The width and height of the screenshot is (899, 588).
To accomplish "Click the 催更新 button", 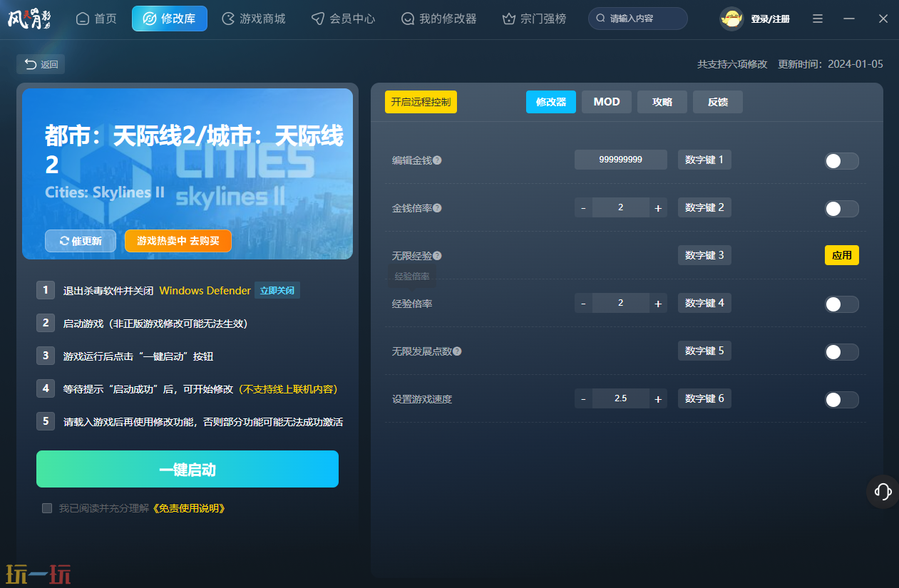I will pos(81,241).
